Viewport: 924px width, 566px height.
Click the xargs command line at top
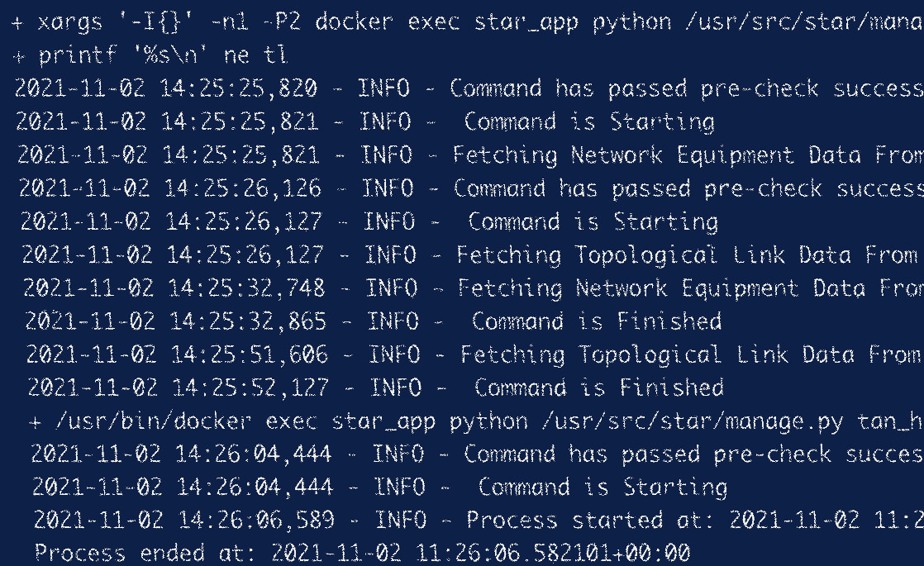(x=463, y=22)
